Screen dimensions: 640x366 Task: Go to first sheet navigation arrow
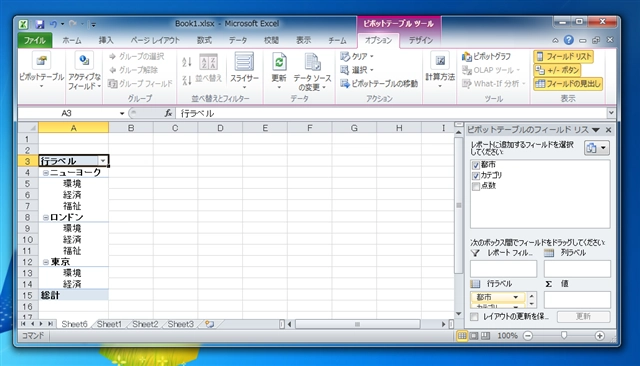click(23, 324)
